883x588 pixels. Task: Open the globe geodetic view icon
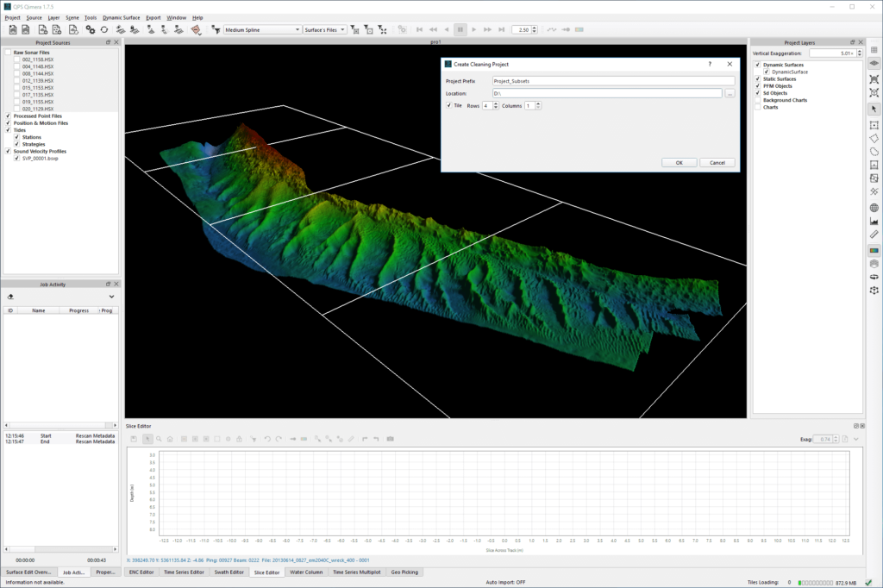coord(874,208)
